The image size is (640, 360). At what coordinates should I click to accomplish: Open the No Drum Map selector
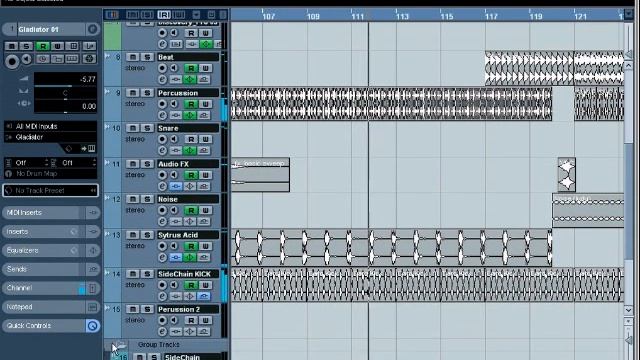click(x=51, y=173)
